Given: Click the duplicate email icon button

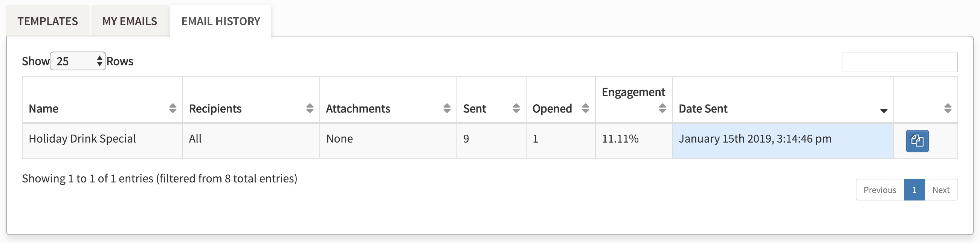Looking at the screenshot, I should point(917,141).
